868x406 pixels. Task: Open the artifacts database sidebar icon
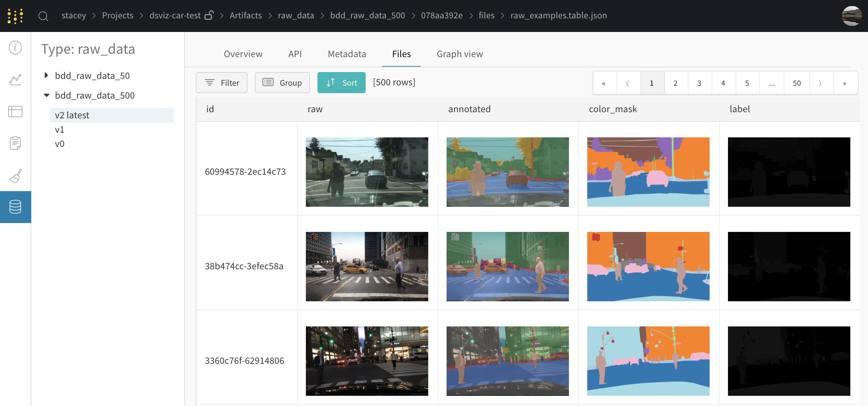(x=15, y=207)
